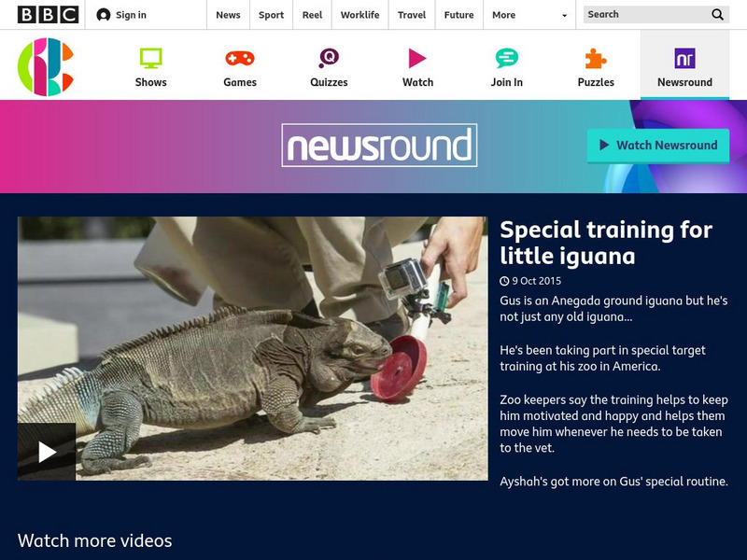Click the paragraph starting Gus is an Anegada ground iguana

pyautogui.click(x=613, y=309)
